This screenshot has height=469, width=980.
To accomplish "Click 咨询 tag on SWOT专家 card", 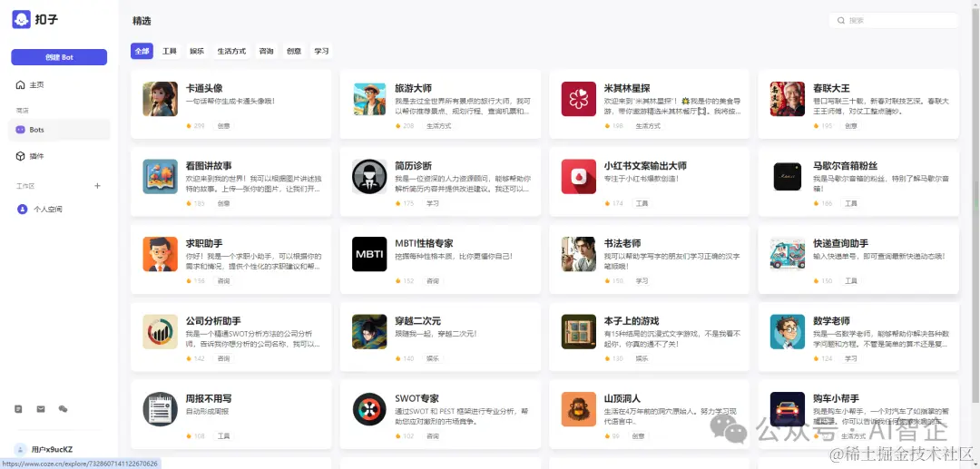I will [x=433, y=436].
